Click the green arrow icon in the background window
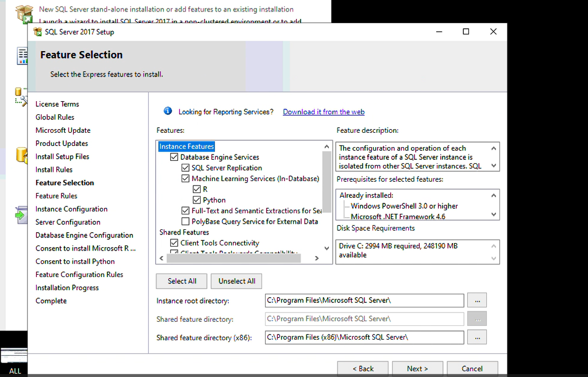The width and height of the screenshot is (588, 377). click(x=21, y=216)
